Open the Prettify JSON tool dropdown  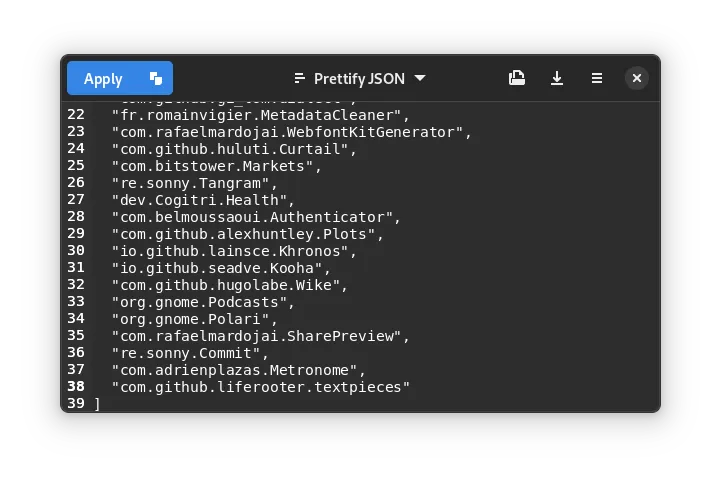pos(360,78)
